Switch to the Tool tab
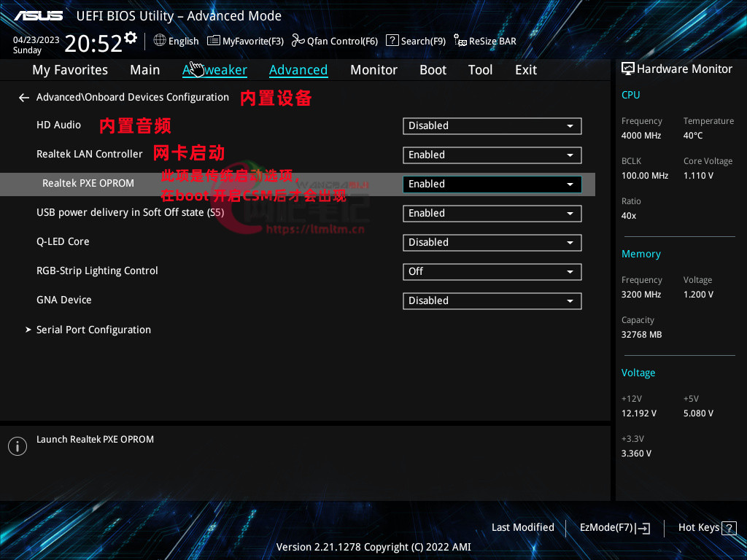This screenshot has height=560, width=747. (x=480, y=70)
